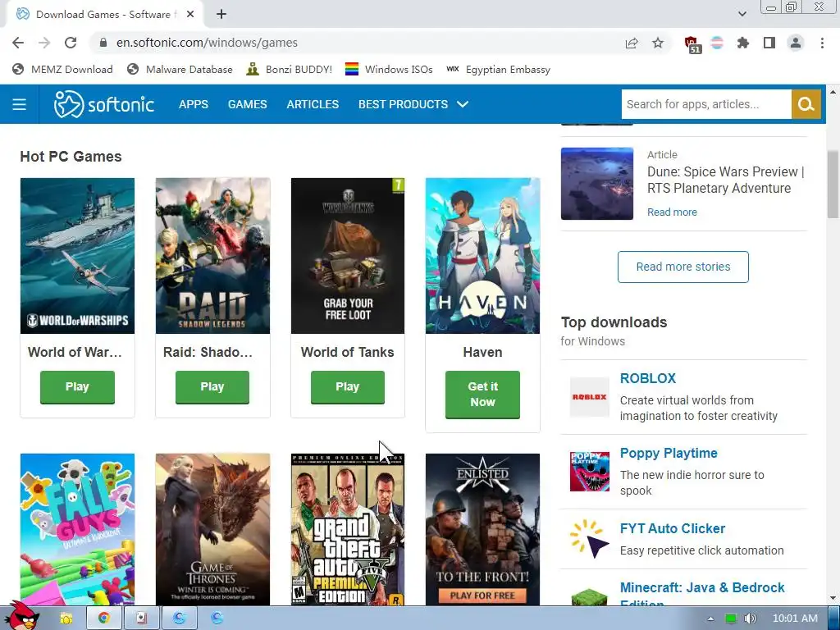This screenshot has height=630, width=840.
Task: Click the address bar URL
Action: [x=207, y=43]
